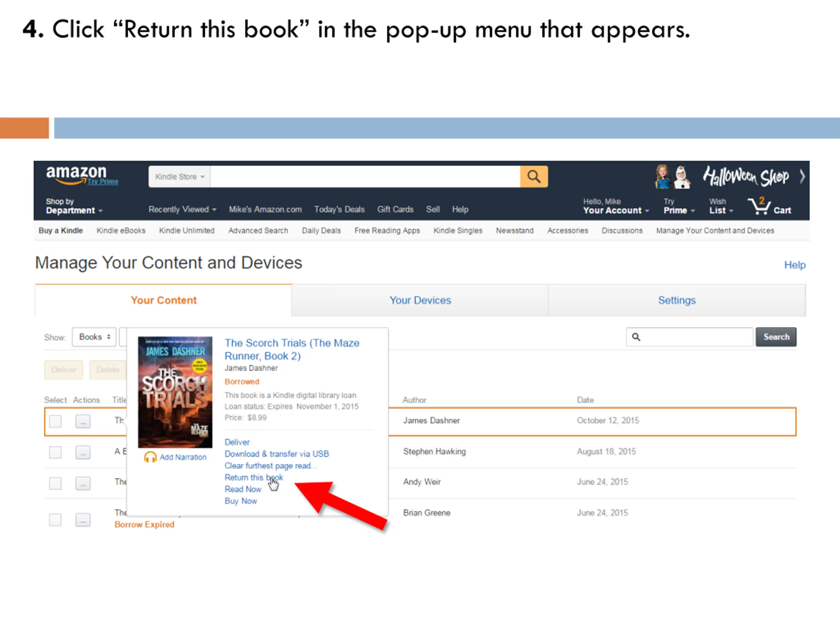The height and width of the screenshot is (630, 840).
Task: Click Try Prime under Amazon logo
Action: pos(102,181)
